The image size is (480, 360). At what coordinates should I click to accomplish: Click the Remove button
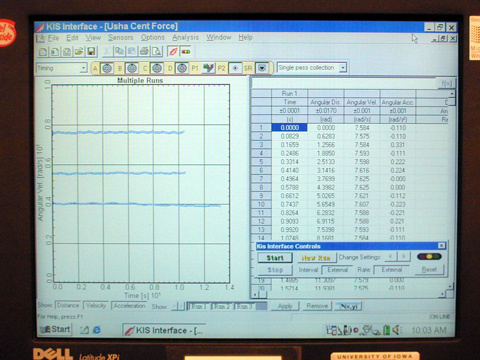pos(317,306)
